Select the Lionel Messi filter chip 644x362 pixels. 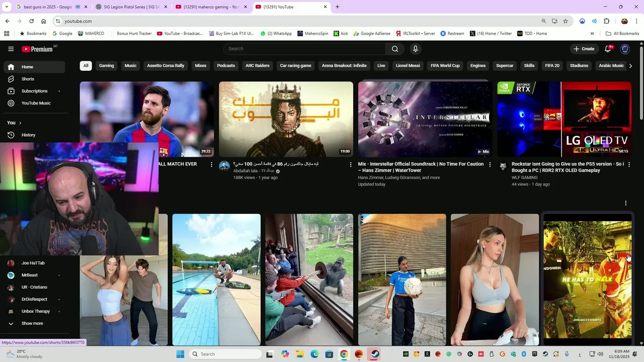408,66
